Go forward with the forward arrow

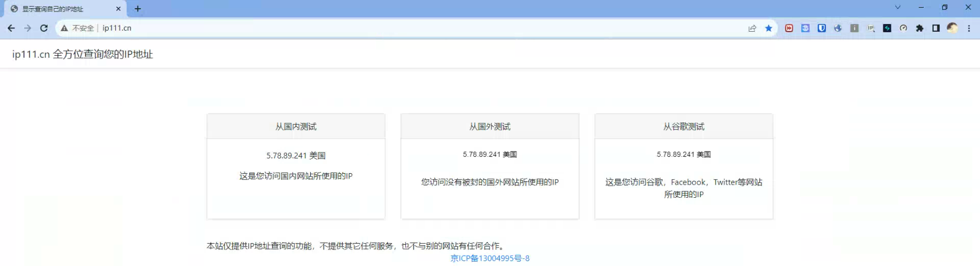point(27,28)
